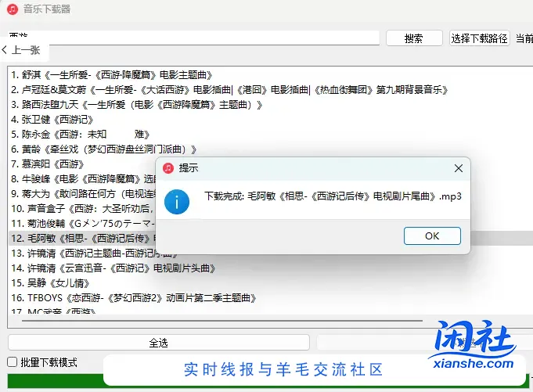Select song 10 声音盒子《西游:大圣听劝后

tap(83, 209)
